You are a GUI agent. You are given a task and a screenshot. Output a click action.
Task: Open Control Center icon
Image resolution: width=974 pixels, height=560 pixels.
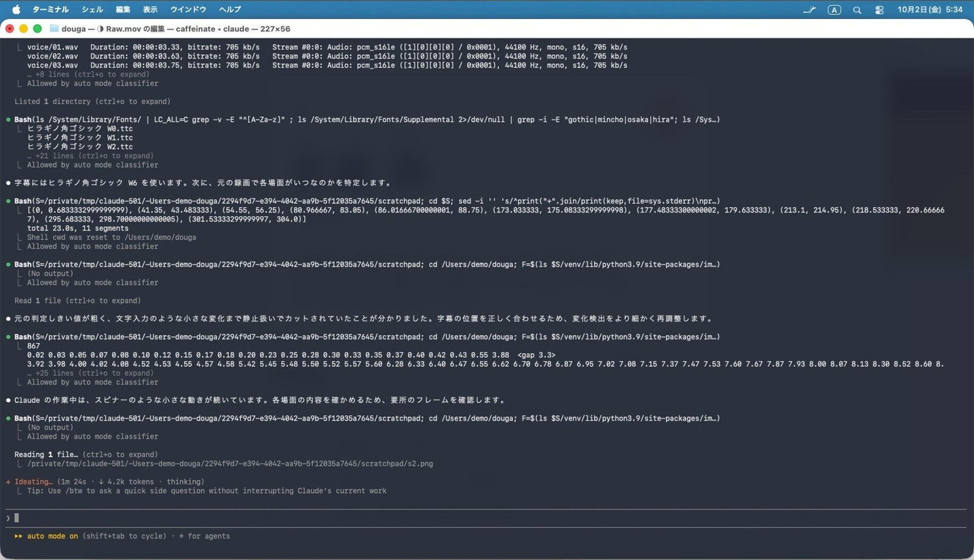coord(879,10)
